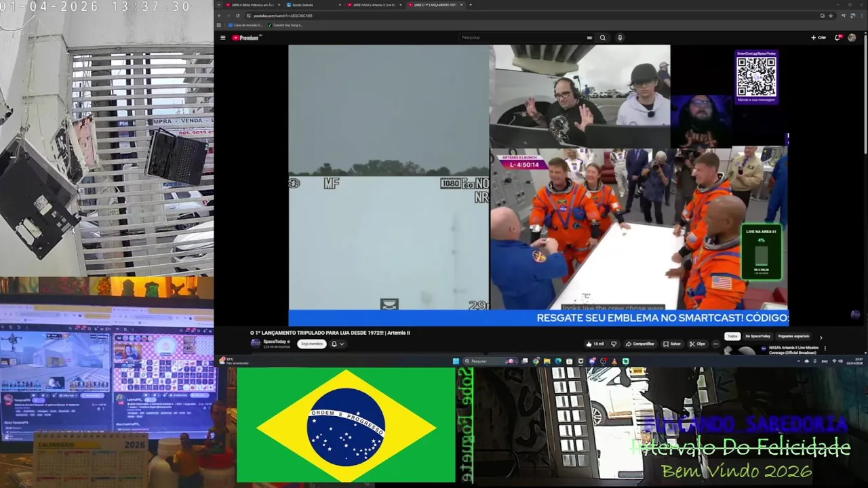Screen dimensions: 868x488
Task: Switch to the NASA's Artemis II Live tab
Action: coord(374,5)
